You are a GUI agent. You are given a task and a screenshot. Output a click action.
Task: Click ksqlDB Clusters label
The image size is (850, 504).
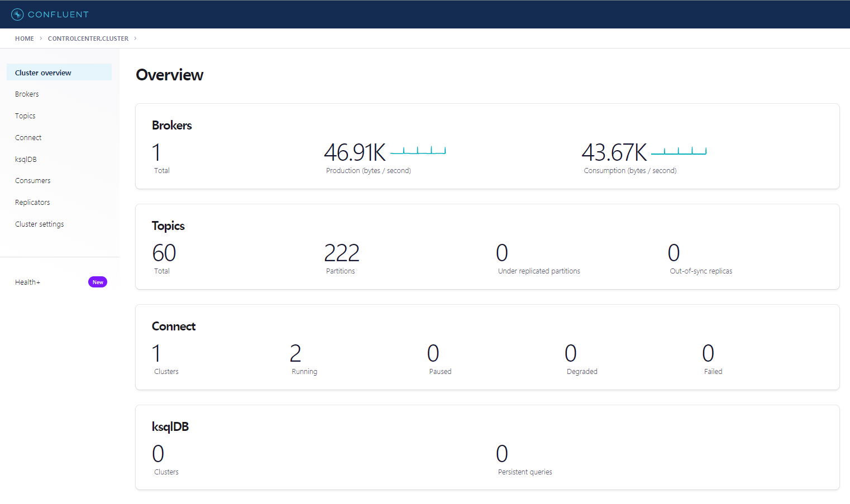166,472
